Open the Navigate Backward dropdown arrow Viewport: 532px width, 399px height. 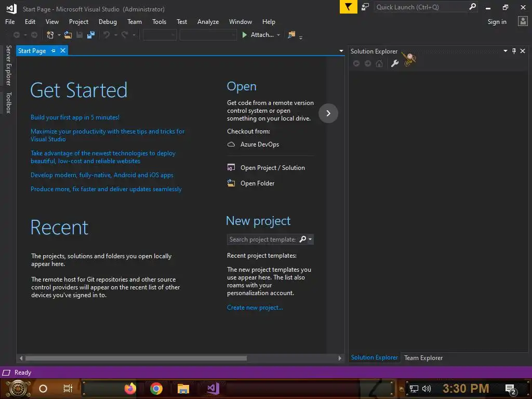click(25, 35)
